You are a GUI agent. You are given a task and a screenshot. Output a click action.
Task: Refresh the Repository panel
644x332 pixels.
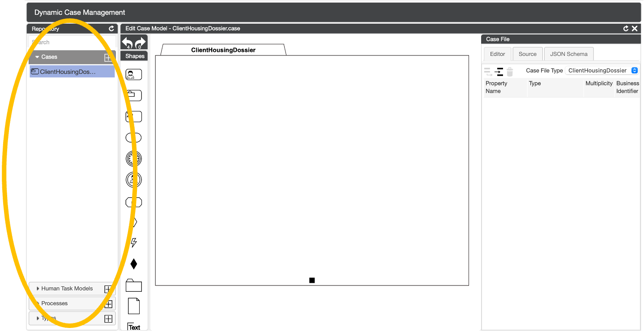click(111, 29)
